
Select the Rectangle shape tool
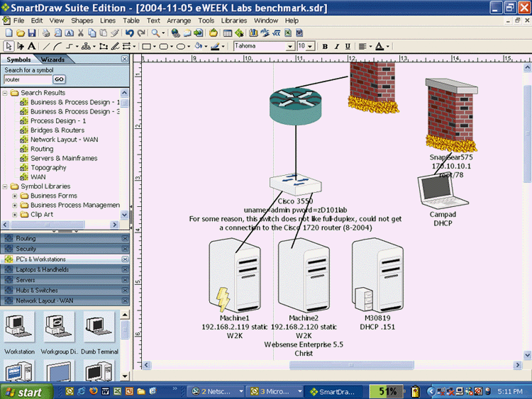pyautogui.click(x=146, y=46)
